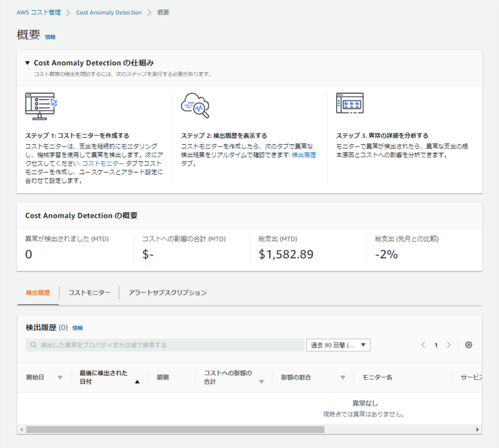
Task: Open AWS コスト管理 breadcrumb link
Action: [39, 12]
